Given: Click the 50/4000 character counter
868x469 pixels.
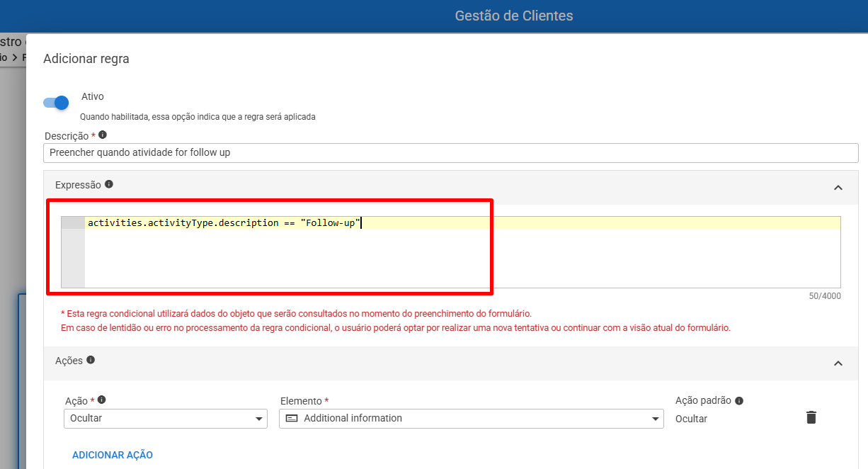Looking at the screenshot, I should [825, 296].
